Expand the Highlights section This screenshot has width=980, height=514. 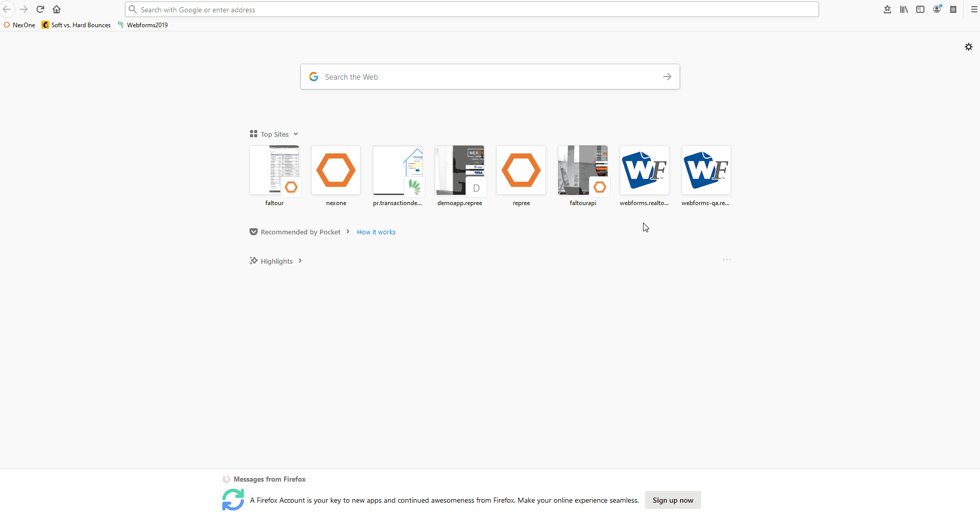pos(300,261)
